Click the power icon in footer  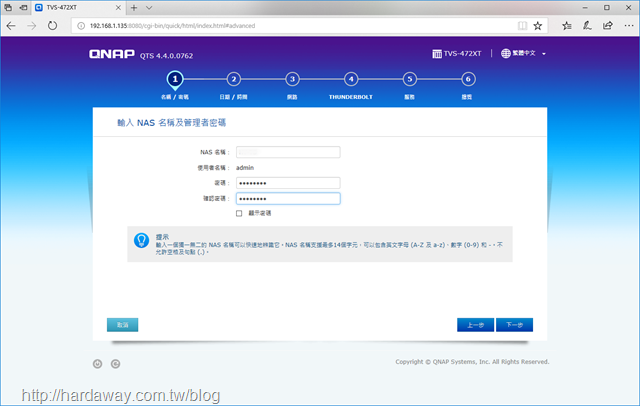click(97, 364)
